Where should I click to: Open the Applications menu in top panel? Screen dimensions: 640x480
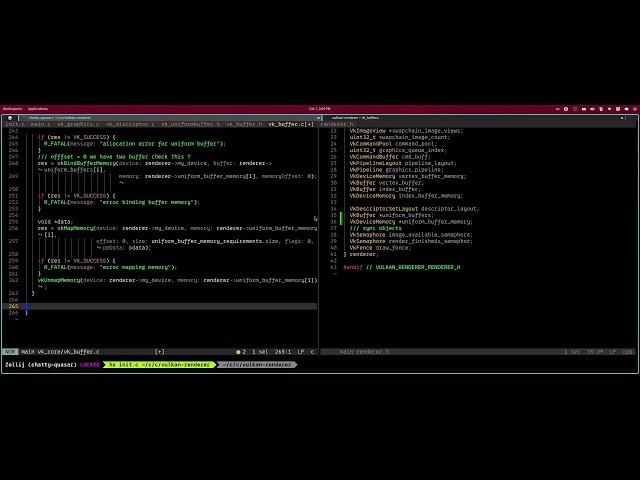click(x=38, y=109)
